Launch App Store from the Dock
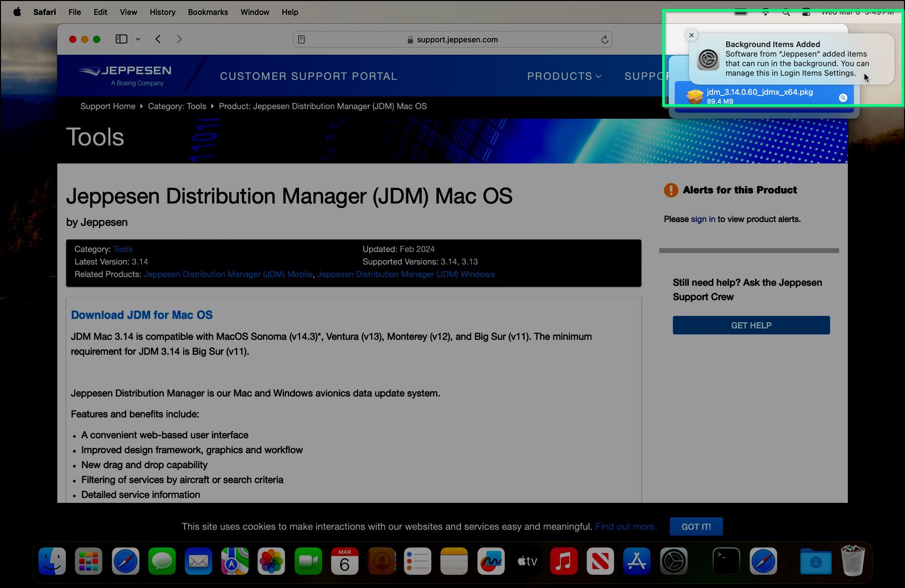This screenshot has height=588, width=905. point(637,561)
